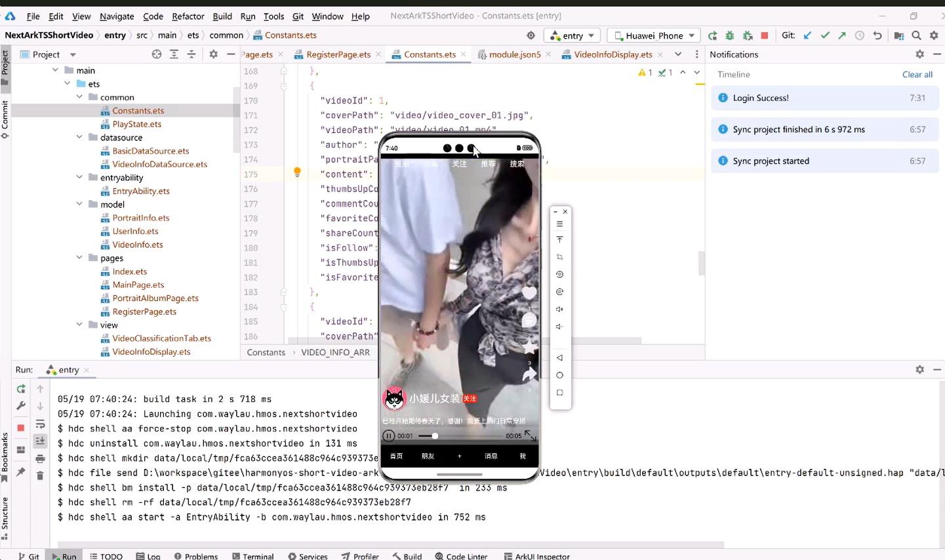Open the Navigate menu

[117, 16]
